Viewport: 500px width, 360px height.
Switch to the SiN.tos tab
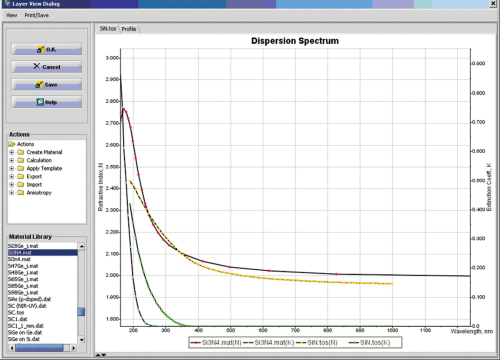(x=108, y=29)
